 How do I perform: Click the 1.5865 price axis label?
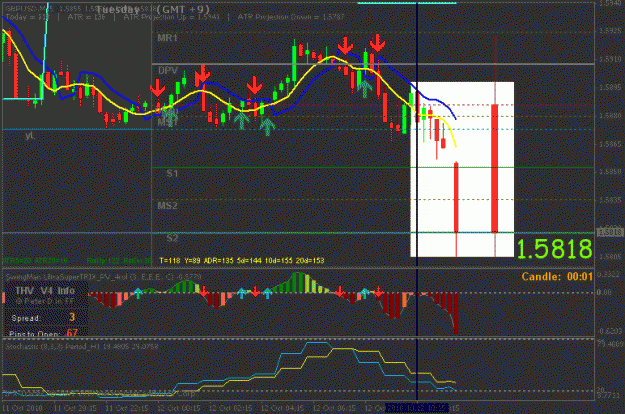610,144
